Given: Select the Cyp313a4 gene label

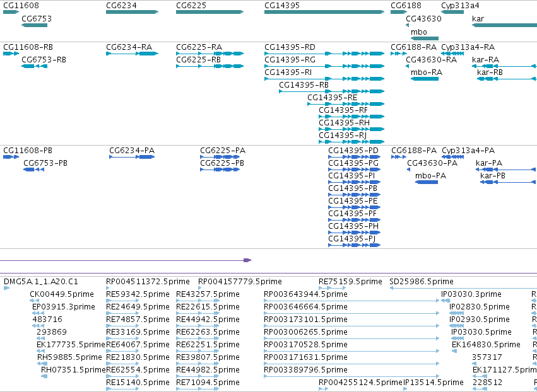Looking at the screenshot, I should point(460,6).
